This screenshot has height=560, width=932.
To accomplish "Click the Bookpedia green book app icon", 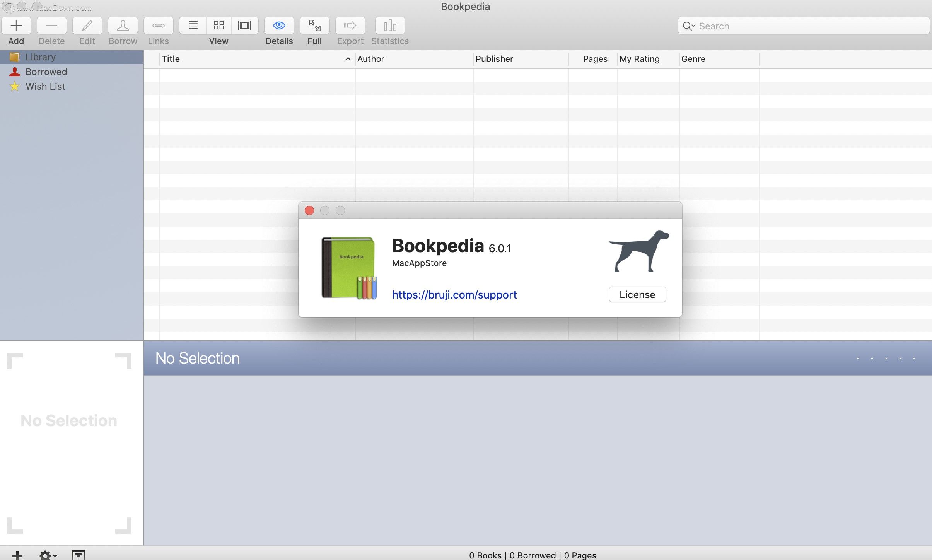I will coord(349,268).
